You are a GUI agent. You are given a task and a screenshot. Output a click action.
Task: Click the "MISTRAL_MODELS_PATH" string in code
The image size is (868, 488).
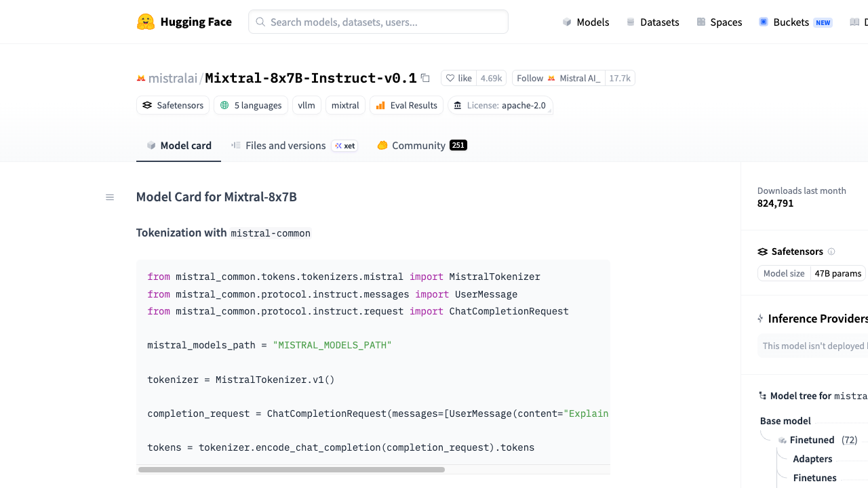(332, 345)
